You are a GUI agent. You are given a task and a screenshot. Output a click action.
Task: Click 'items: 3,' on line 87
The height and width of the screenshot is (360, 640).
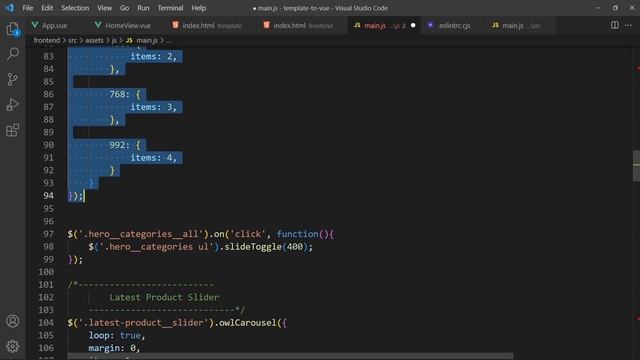coord(153,107)
